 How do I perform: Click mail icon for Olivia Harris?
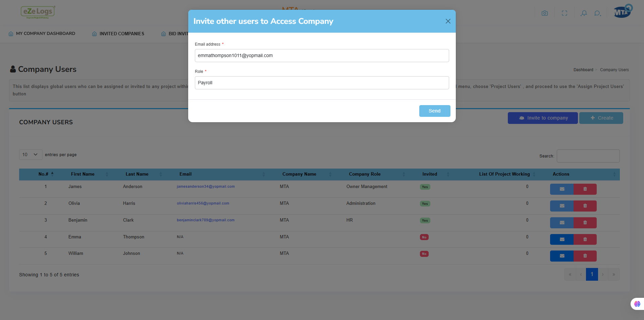point(562,206)
